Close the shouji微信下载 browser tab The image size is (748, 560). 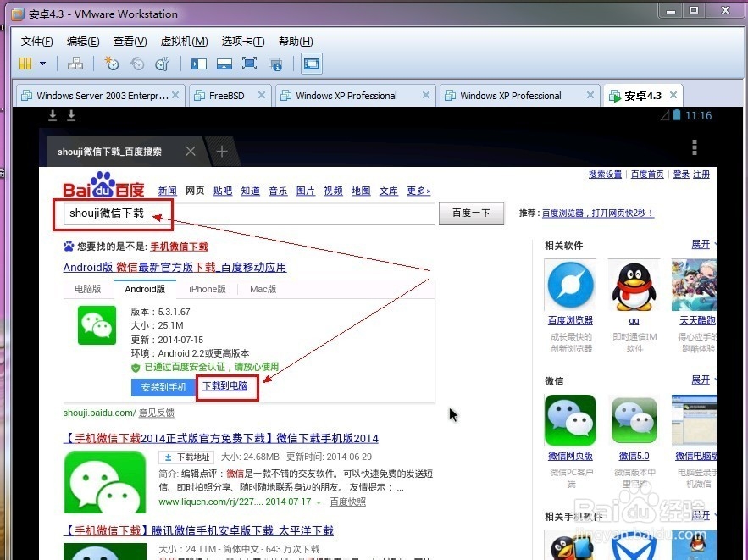coord(191,151)
